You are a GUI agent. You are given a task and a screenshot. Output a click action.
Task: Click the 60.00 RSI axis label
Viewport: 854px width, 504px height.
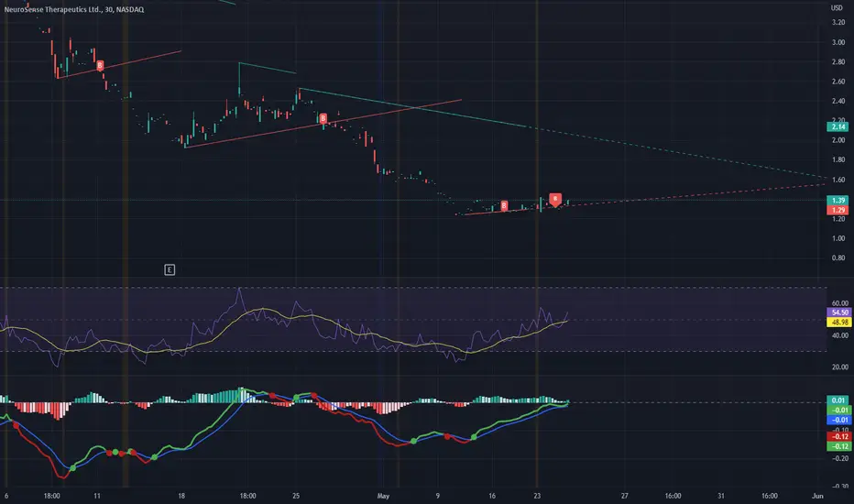pyautogui.click(x=840, y=303)
